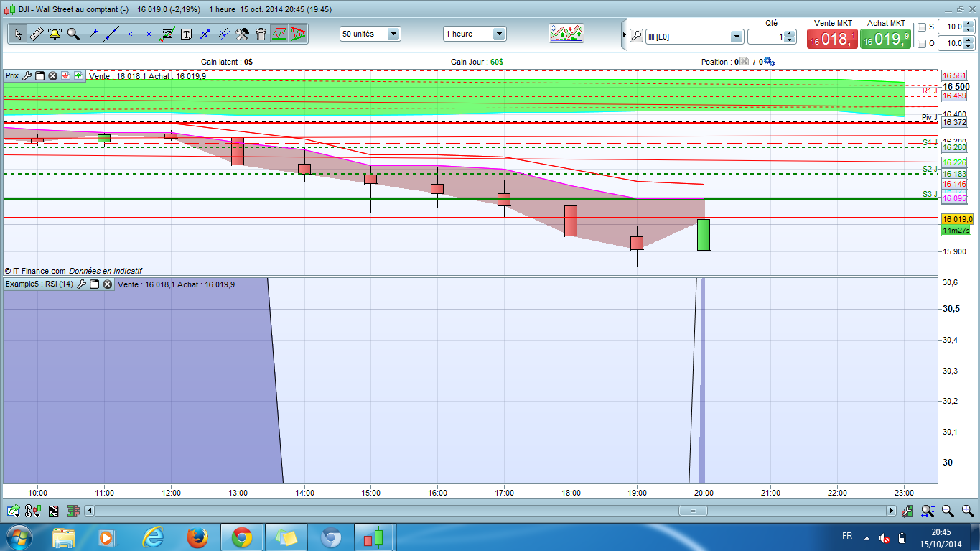Toggle the support resistance lines button
This screenshot has width=980, height=551.
pyautogui.click(x=279, y=34)
